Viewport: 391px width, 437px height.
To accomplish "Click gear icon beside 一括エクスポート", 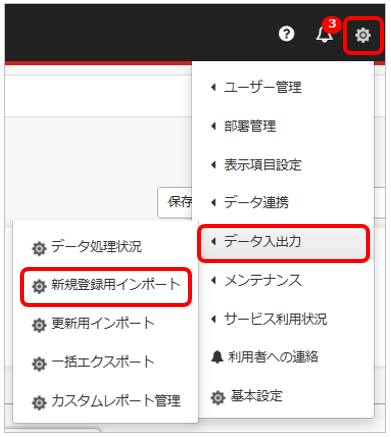I will point(39,364).
